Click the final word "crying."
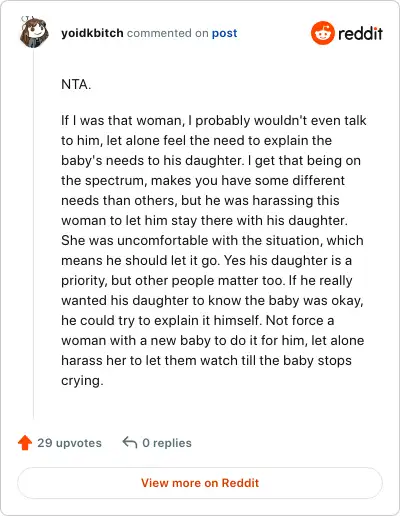Image resolution: width=400 pixels, height=516 pixels. (82, 381)
